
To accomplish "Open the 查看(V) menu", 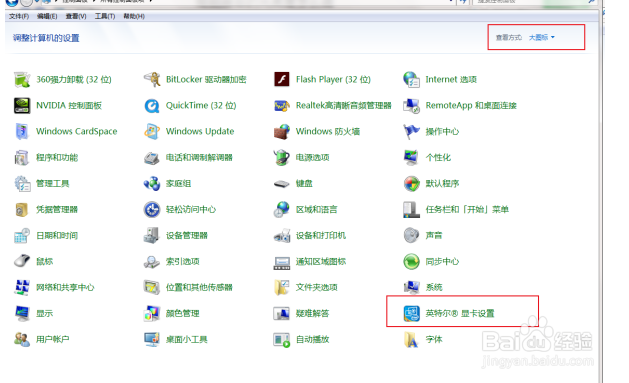I will point(76,16).
